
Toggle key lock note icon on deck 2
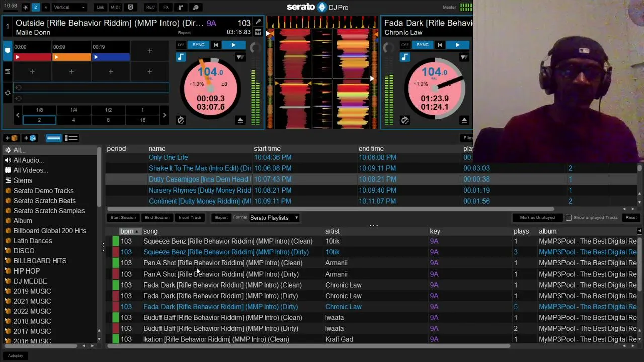405,57
